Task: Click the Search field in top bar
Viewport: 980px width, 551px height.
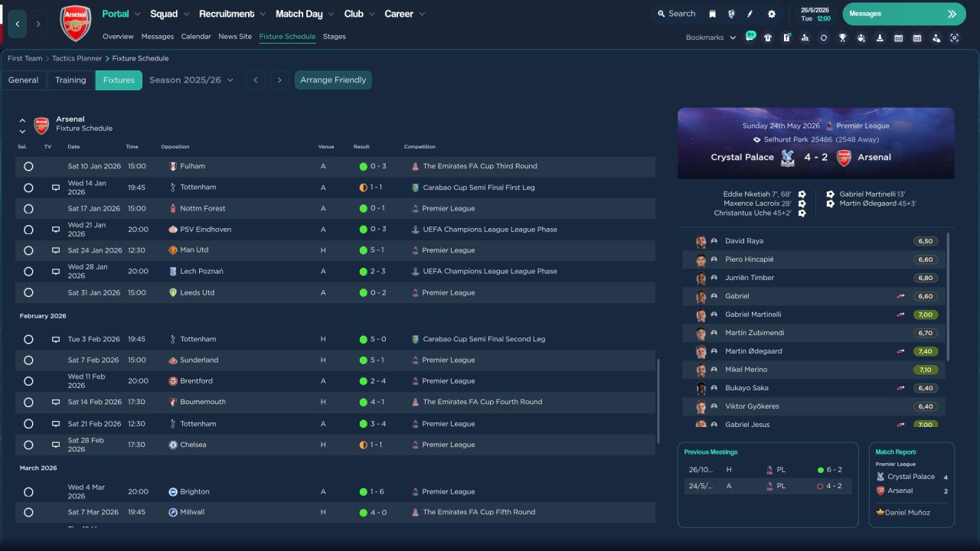Action: pyautogui.click(x=676, y=14)
